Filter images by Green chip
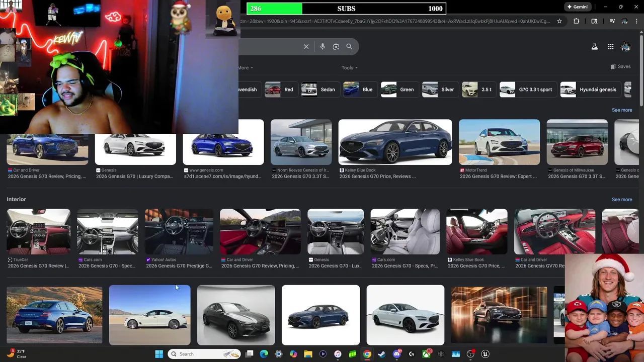 (399, 89)
